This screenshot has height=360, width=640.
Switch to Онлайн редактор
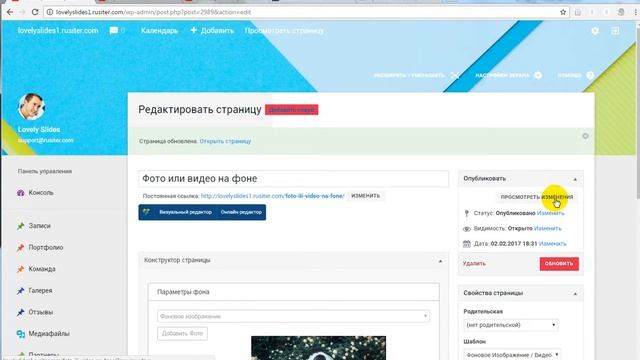[241, 212]
